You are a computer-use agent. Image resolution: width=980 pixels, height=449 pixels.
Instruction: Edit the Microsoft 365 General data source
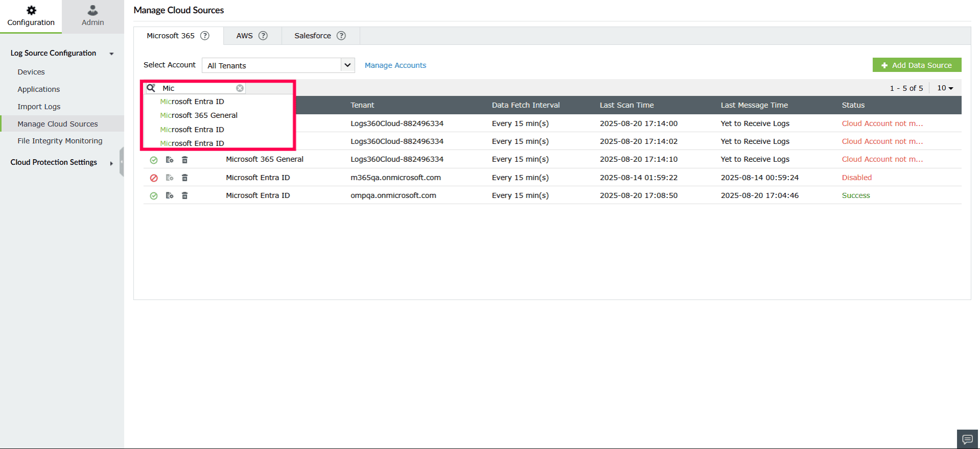click(x=170, y=160)
